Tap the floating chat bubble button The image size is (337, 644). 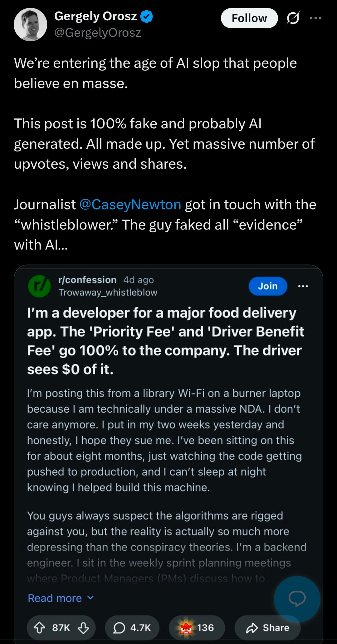(297, 599)
